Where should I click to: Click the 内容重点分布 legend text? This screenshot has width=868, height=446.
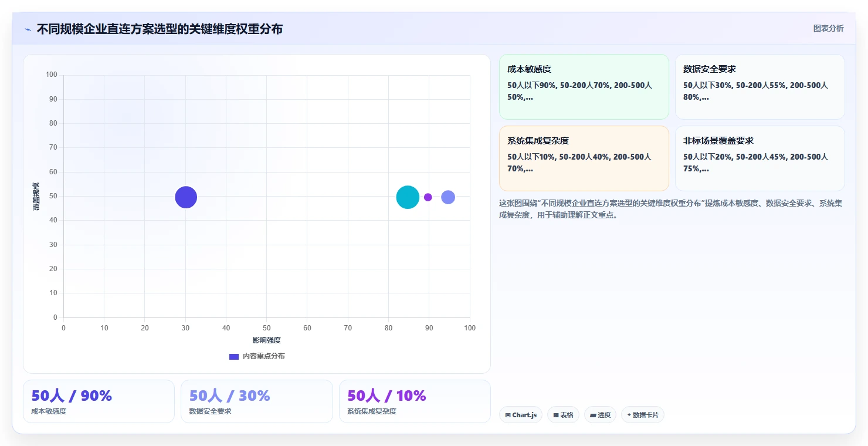(264, 356)
